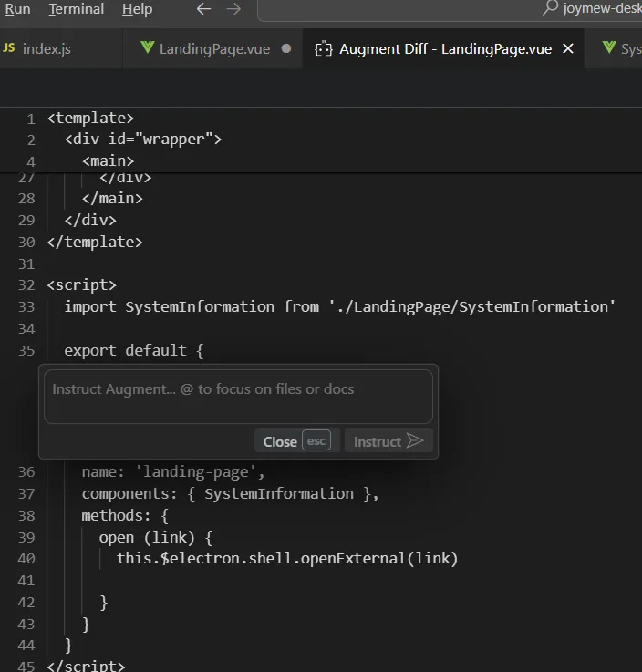Click the </template> tag on line 30
This screenshot has height=672, width=642.
pyautogui.click(x=95, y=243)
